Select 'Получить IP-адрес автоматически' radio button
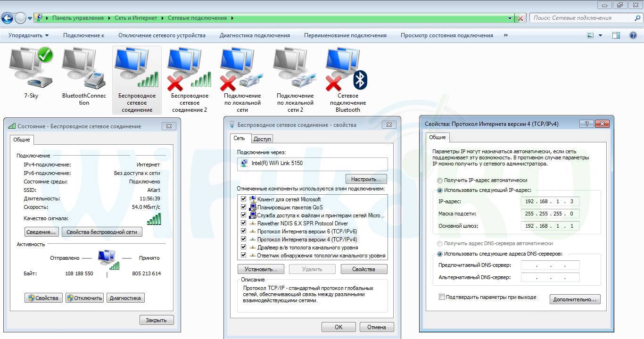Screen dimensions: 644x339 [x=440, y=181]
